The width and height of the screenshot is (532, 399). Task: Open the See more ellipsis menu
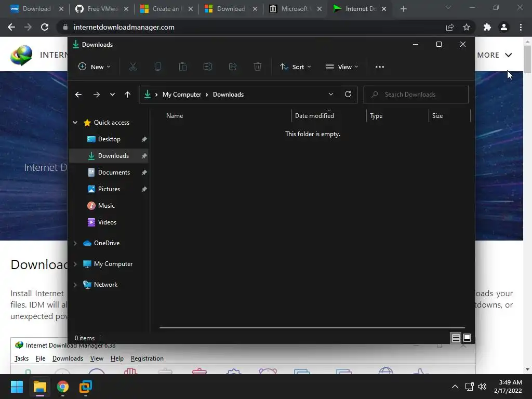pyautogui.click(x=380, y=67)
